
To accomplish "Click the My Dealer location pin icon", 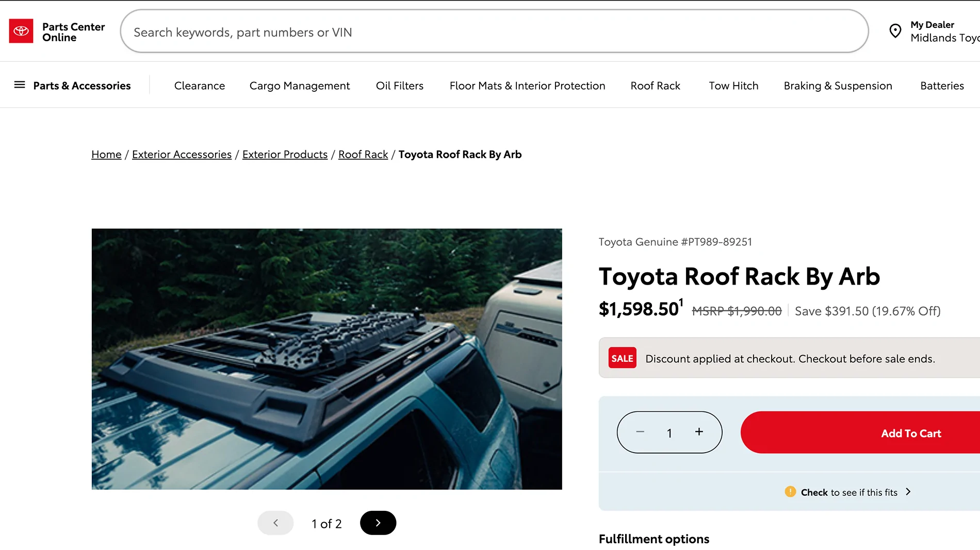I will (895, 31).
